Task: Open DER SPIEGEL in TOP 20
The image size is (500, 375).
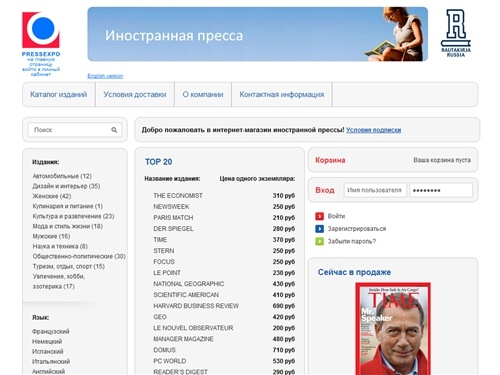Action: pyautogui.click(x=173, y=229)
